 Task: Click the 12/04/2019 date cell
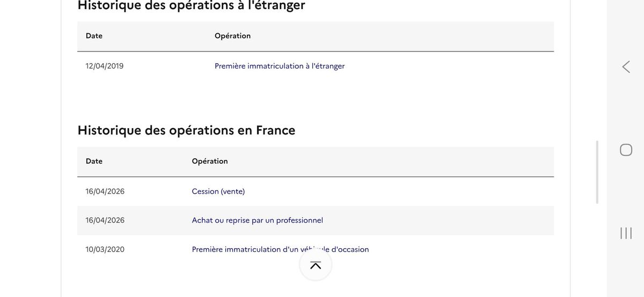[105, 66]
